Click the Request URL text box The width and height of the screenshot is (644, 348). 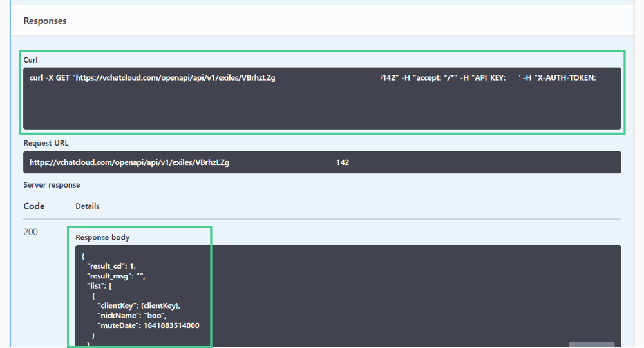(322, 162)
